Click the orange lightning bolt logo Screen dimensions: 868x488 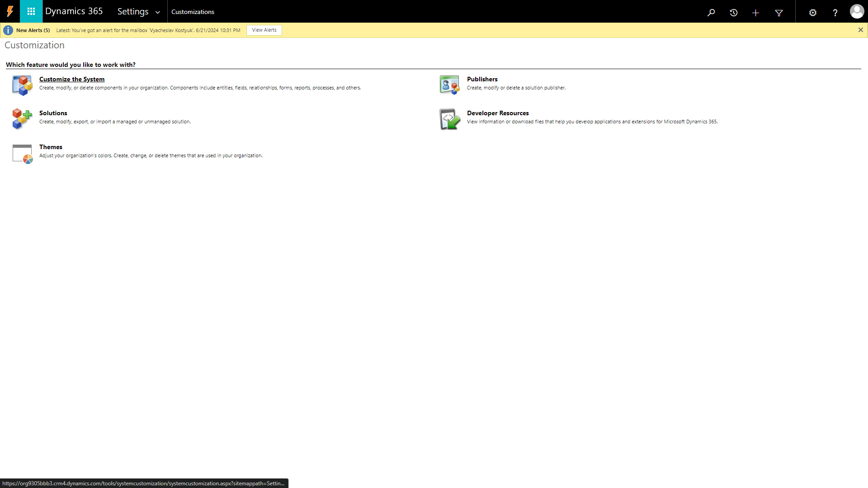(10, 11)
